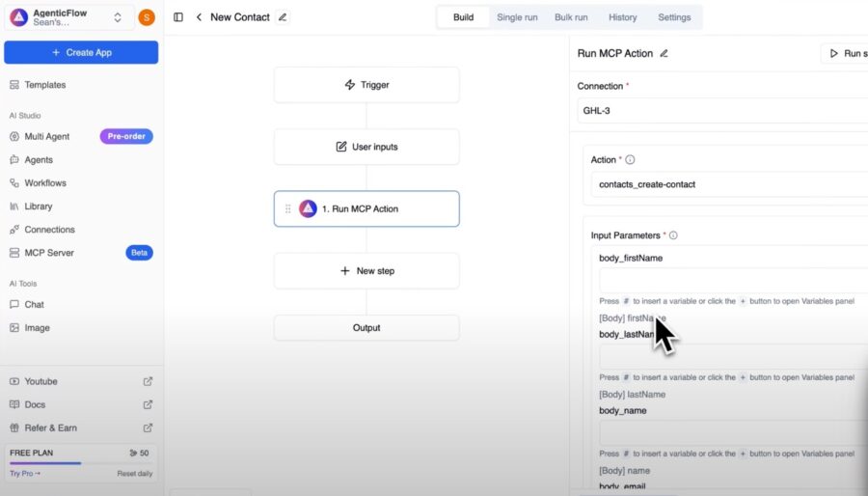Screen dimensions: 868x496
Task: Switch to the Settings tab
Action: tap(674, 17)
